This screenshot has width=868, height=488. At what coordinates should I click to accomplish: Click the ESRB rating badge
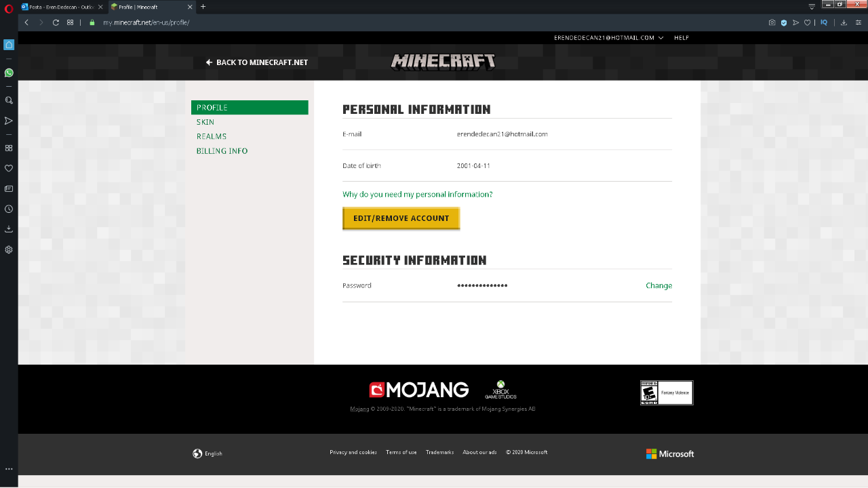tap(667, 392)
